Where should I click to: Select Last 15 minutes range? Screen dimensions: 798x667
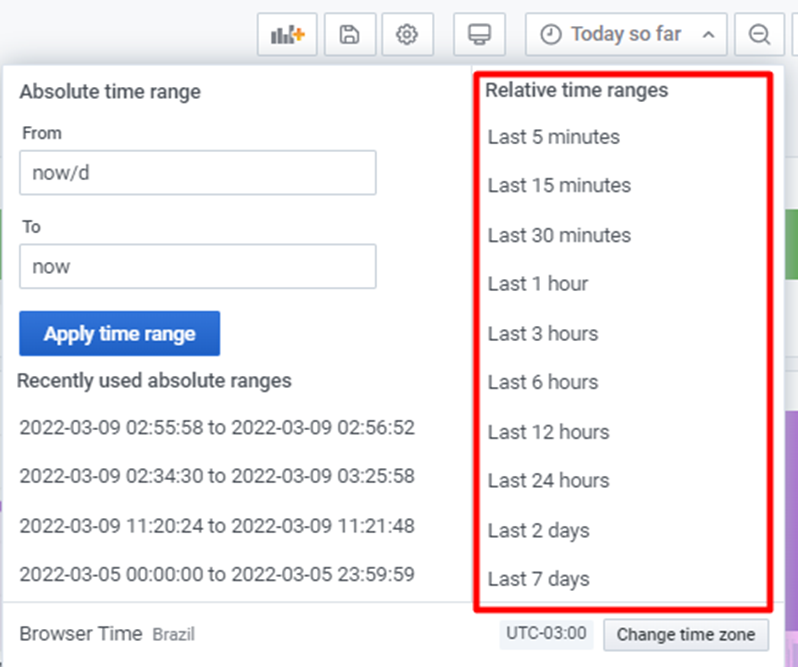559,186
